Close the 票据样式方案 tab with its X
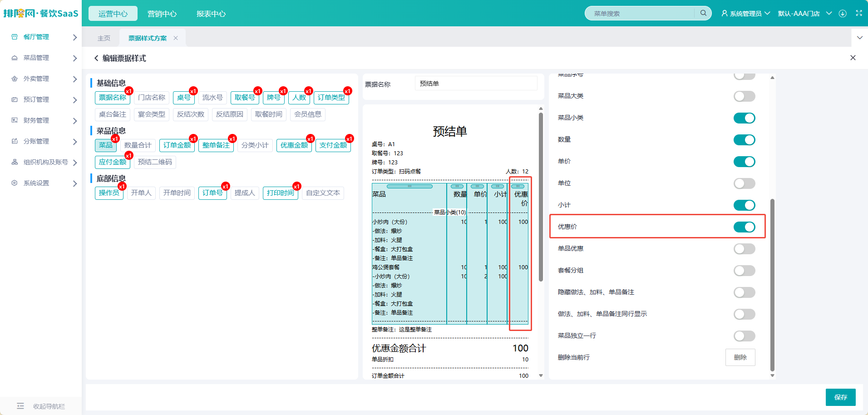 coord(176,38)
